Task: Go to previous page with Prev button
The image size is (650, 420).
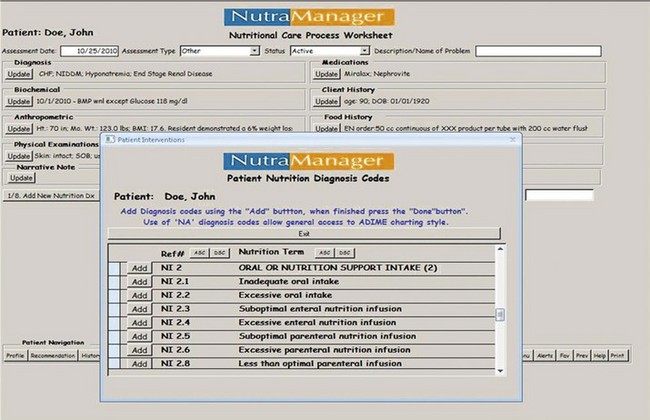Action: click(580, 355)
